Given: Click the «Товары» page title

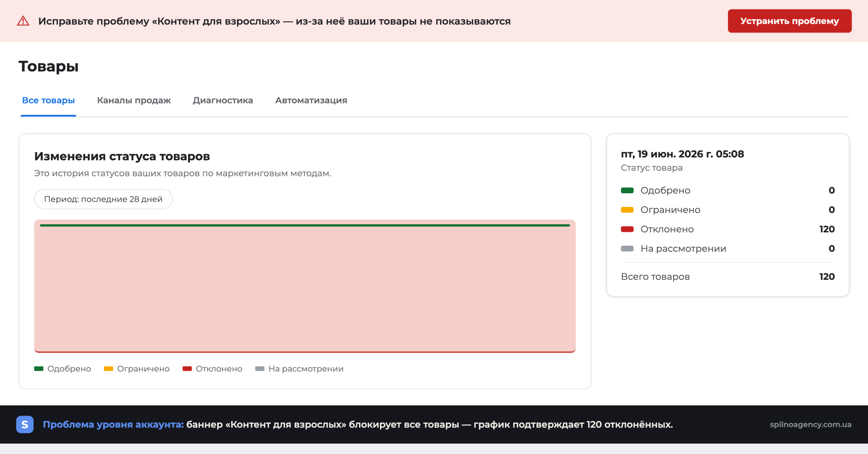Looking at the screenshot, I should tap(48, 66).
